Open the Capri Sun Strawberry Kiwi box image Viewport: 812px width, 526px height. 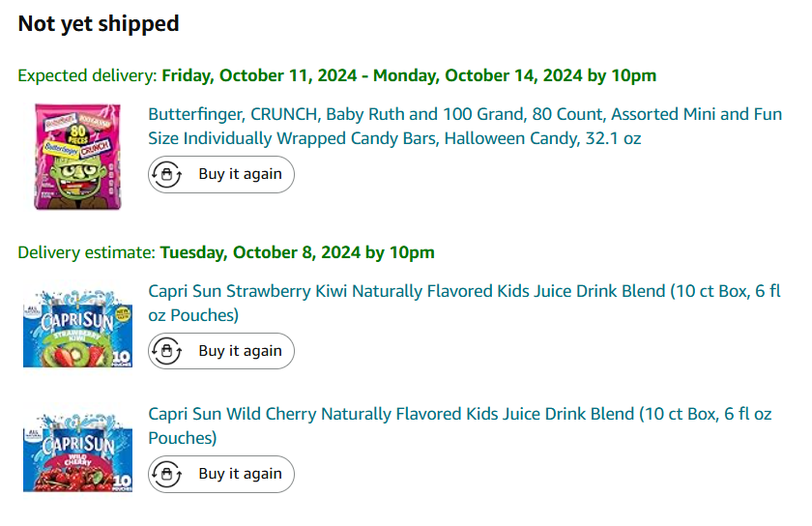[x=77, y=327]
